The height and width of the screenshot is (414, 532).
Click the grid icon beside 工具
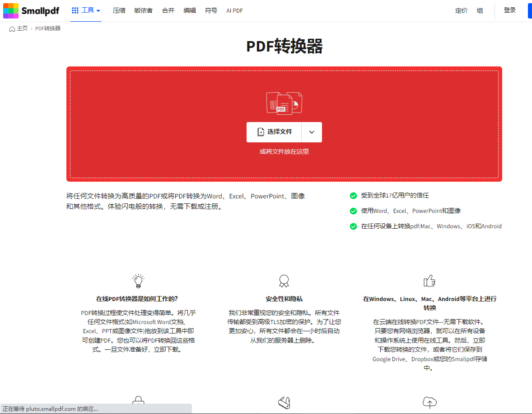(75, 10)
